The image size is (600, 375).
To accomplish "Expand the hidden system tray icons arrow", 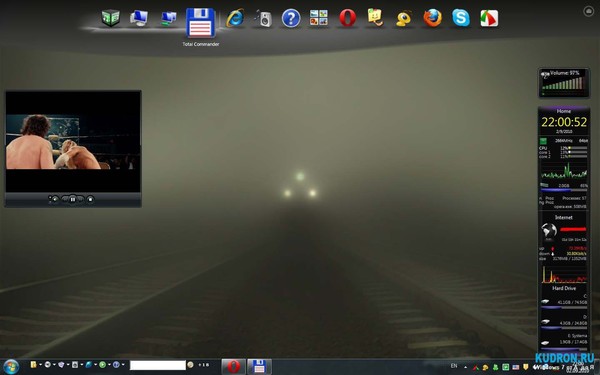I will coord(465,367).
